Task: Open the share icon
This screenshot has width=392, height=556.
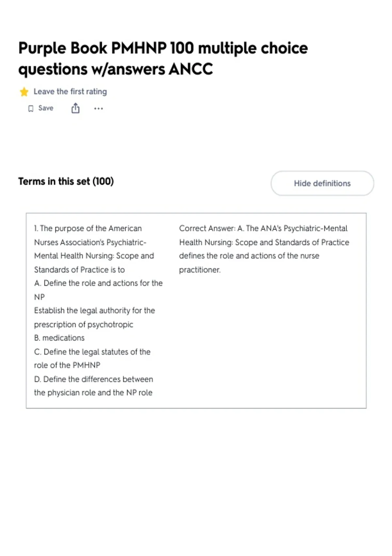Action: tap(75, 108)
